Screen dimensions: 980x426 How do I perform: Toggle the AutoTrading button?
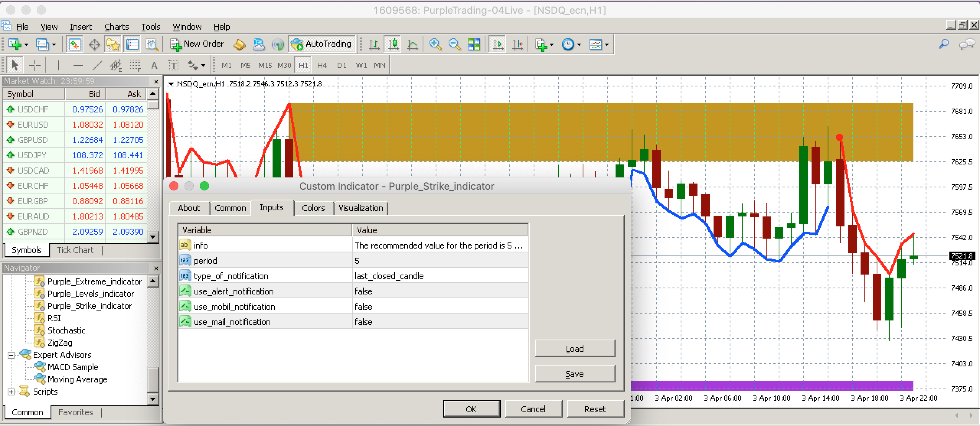pos(322,44)
